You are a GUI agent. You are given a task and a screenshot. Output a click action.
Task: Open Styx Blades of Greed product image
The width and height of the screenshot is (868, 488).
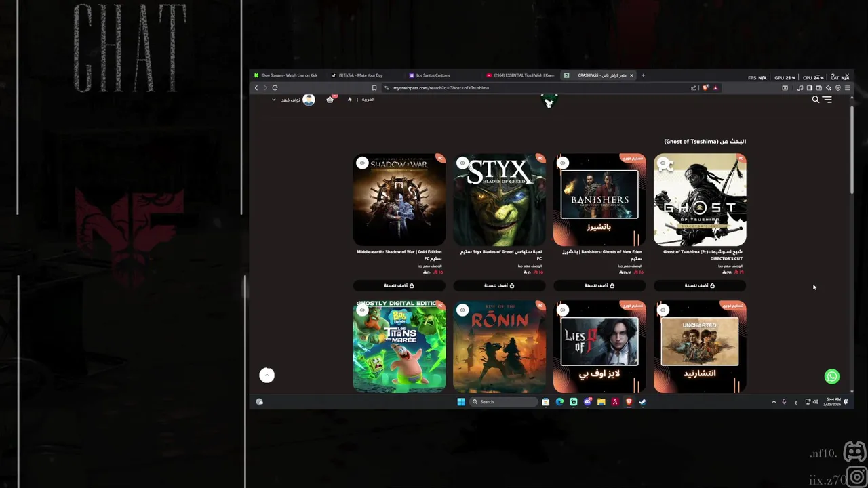pos(499,199)
